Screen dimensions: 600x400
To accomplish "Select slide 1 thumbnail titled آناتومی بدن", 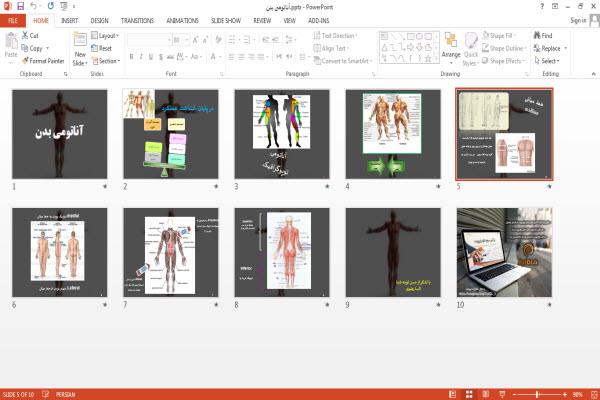I will pos(60,134).
